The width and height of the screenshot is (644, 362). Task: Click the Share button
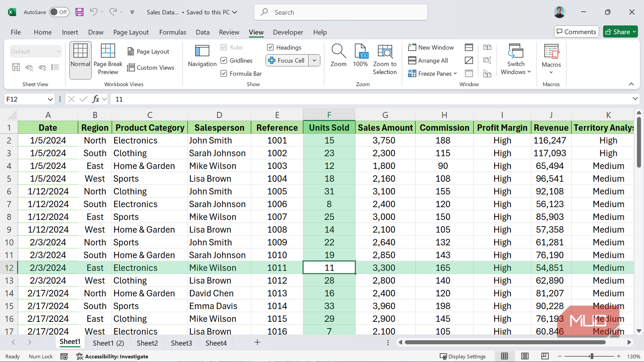[620, 32]
